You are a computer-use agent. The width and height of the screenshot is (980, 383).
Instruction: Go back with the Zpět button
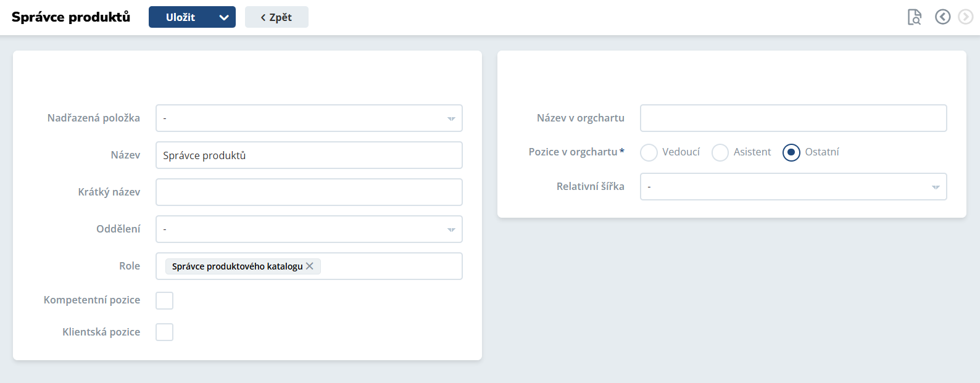tap(276, 17)
